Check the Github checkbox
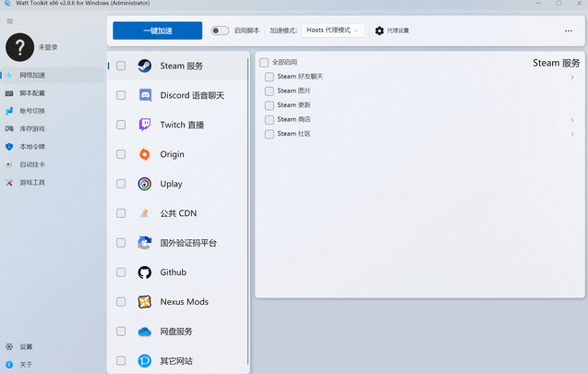This screenshot has height=374, width=588. click(x=121, y=272)
